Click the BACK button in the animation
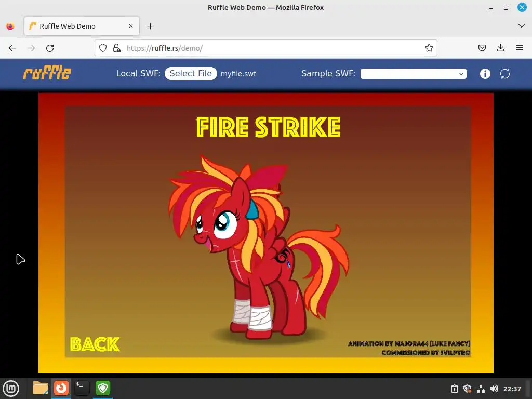The height and width of the screenshot is (399, 532). point(95,344)
